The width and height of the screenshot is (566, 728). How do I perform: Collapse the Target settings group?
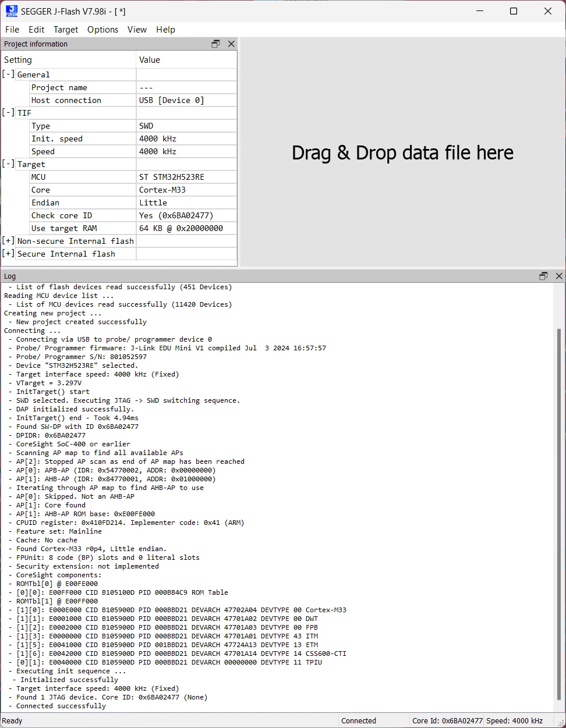[x=8, y=164]
